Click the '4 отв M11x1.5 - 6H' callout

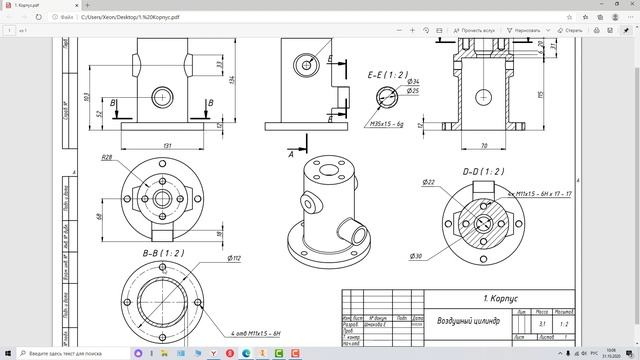tap(256, 333)
